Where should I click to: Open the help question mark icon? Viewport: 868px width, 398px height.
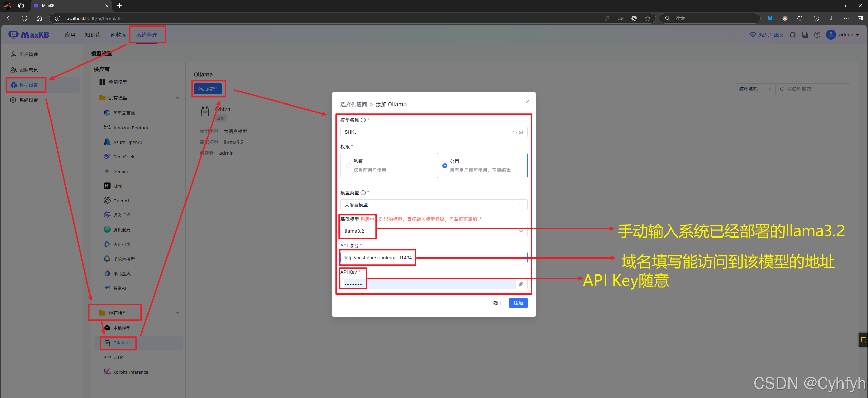click(817, 35)
